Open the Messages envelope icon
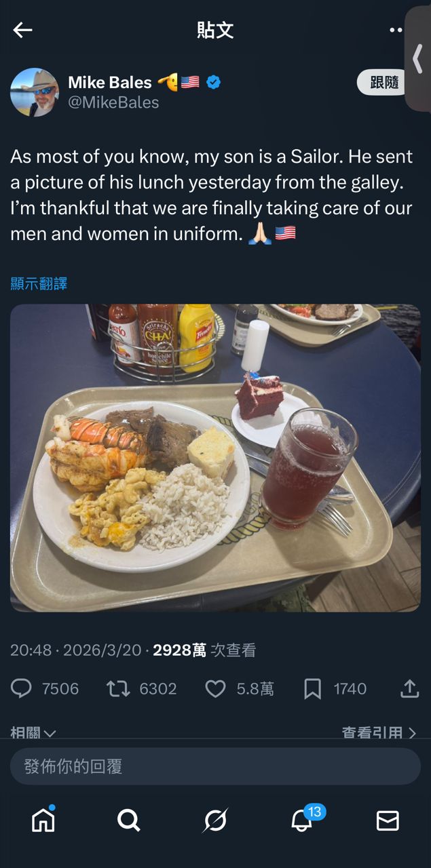This screenshot has width=431, height=868. click(388, 821)
